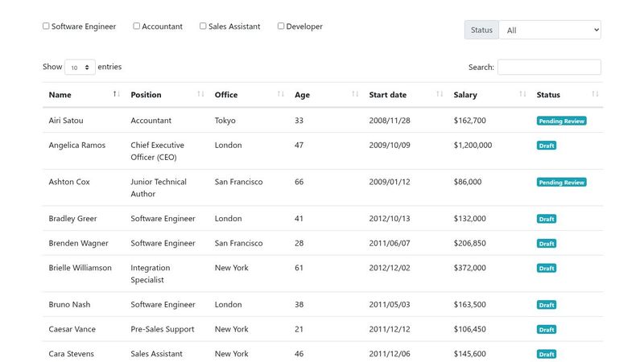Check the Software Engineer filter checkbox
644x362 pixels.
(46, 26)
